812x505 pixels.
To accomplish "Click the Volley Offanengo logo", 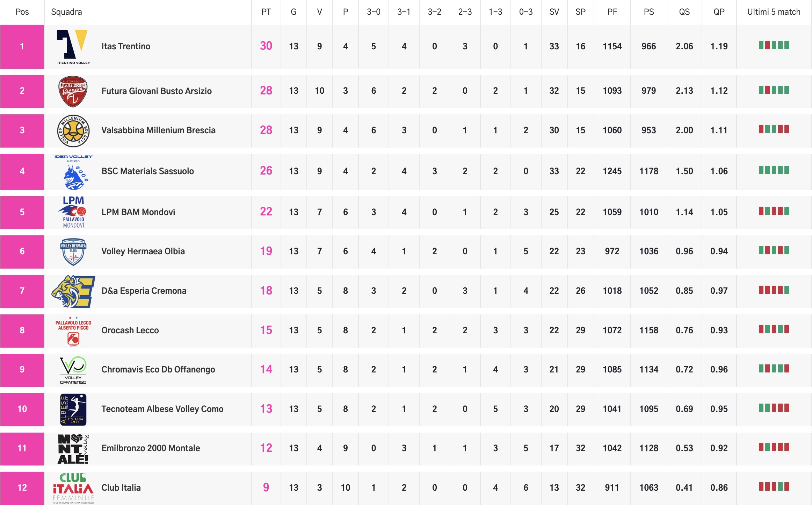I will coord(73,370).
